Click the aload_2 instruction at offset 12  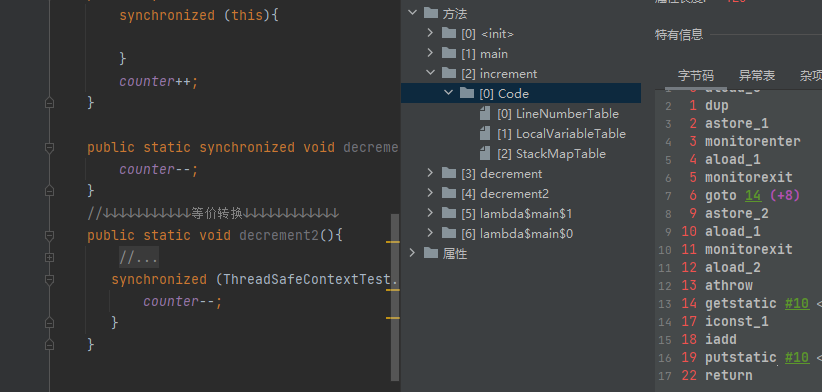click(x=732, y=267)
